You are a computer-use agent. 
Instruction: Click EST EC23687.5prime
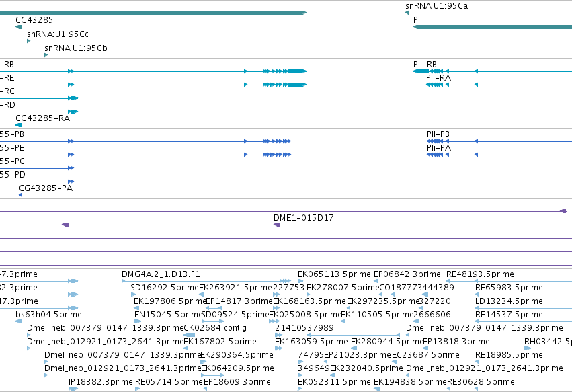pyautogui.click(x=425, y=355)
